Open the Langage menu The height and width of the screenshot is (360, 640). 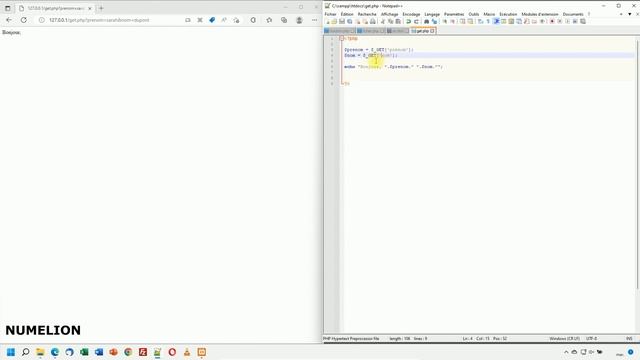432,14
